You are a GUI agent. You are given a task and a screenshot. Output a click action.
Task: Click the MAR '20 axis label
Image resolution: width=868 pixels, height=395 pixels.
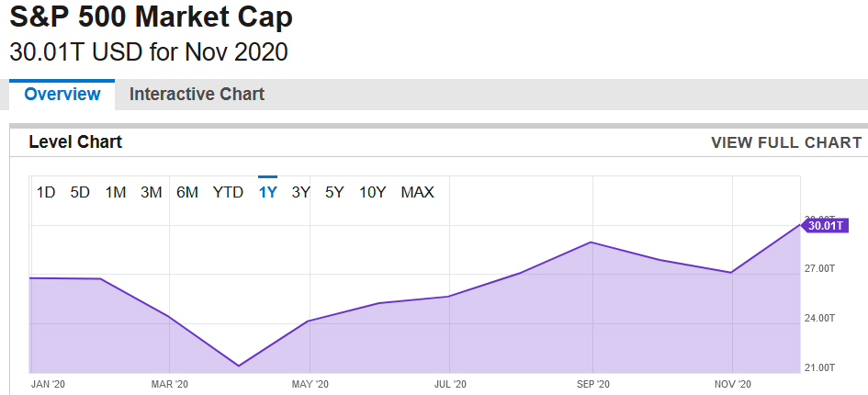(x=169, y=384)
